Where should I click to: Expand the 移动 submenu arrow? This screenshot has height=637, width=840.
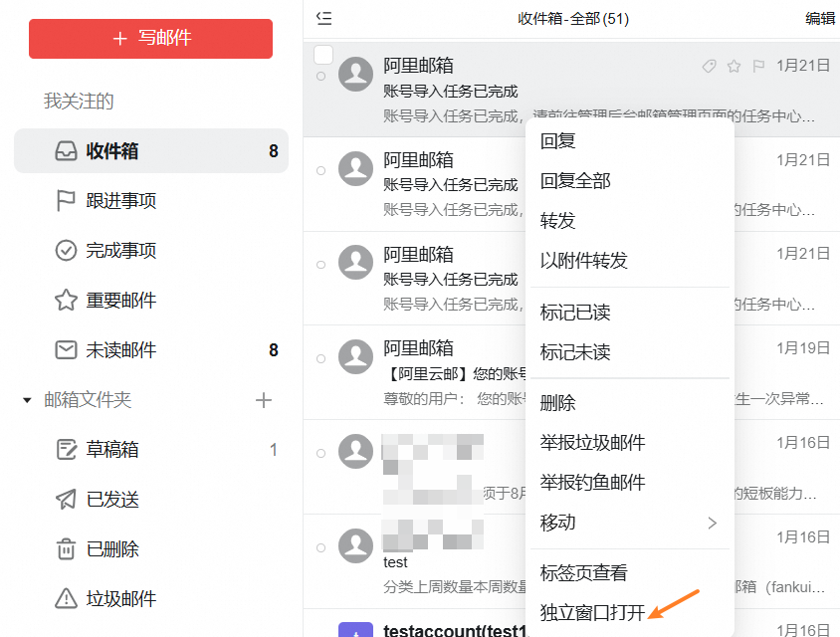(x=712, y=523)
